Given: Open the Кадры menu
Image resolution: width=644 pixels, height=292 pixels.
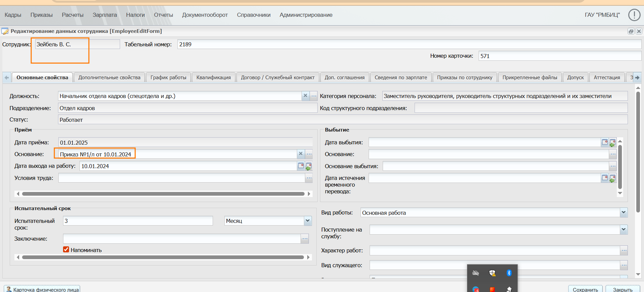Looking at the screenshot, I should click(13, 15).
